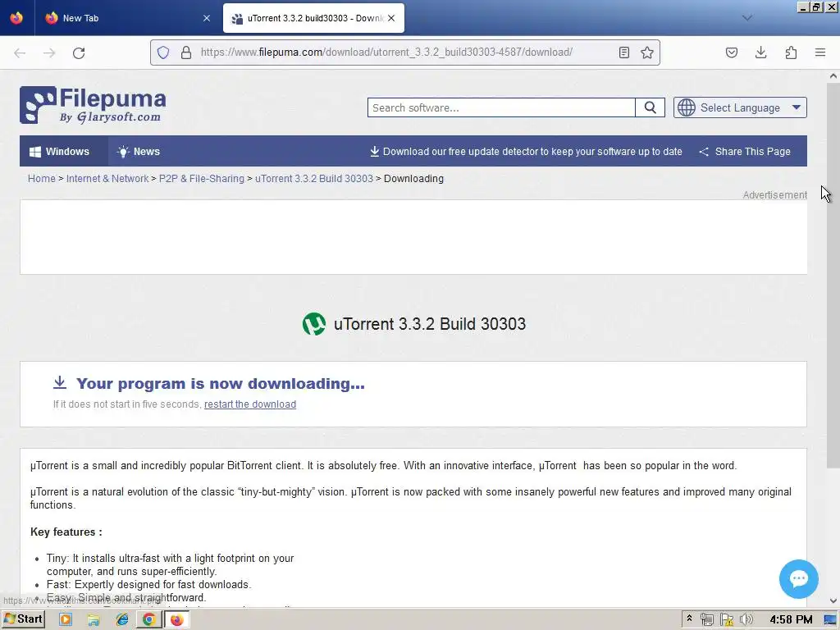Save page to Pocket
This screenshot has width=840, height=630.
[731, 52]
